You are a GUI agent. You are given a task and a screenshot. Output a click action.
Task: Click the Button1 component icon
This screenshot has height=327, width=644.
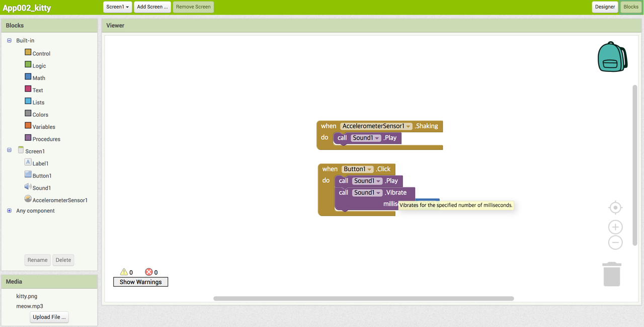[x=28, y=175]
